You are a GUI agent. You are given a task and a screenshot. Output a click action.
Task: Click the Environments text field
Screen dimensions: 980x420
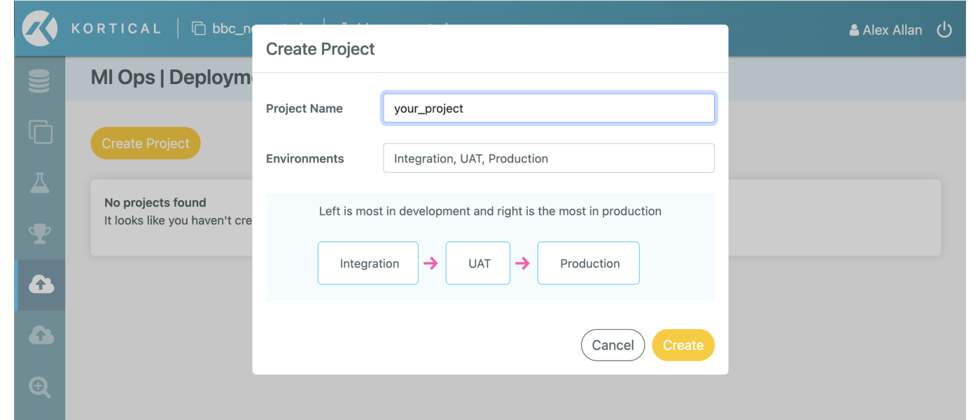[x=548, y=157]
